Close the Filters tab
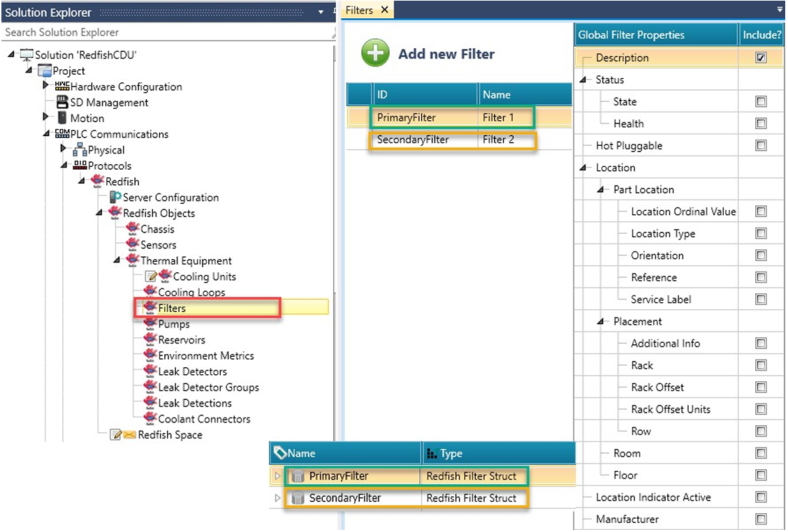Screen dimensions: 788x532 (x=384, y=10)
